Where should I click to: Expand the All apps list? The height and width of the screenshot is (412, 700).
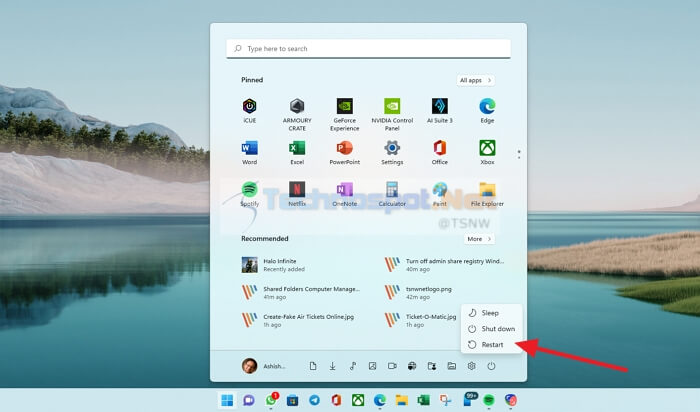coord(475,80)
